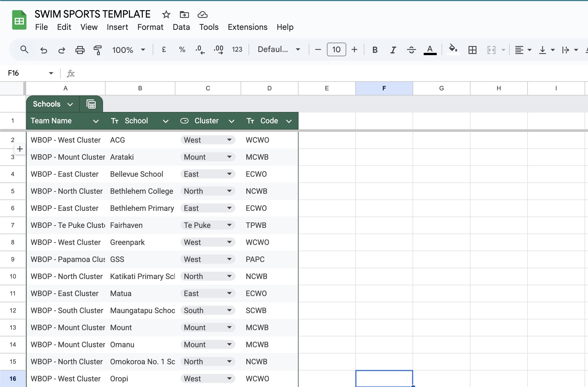Click the table view icon beside Schools
The width and height of the screenshot is (588, 387).
(x=91, y=104)
